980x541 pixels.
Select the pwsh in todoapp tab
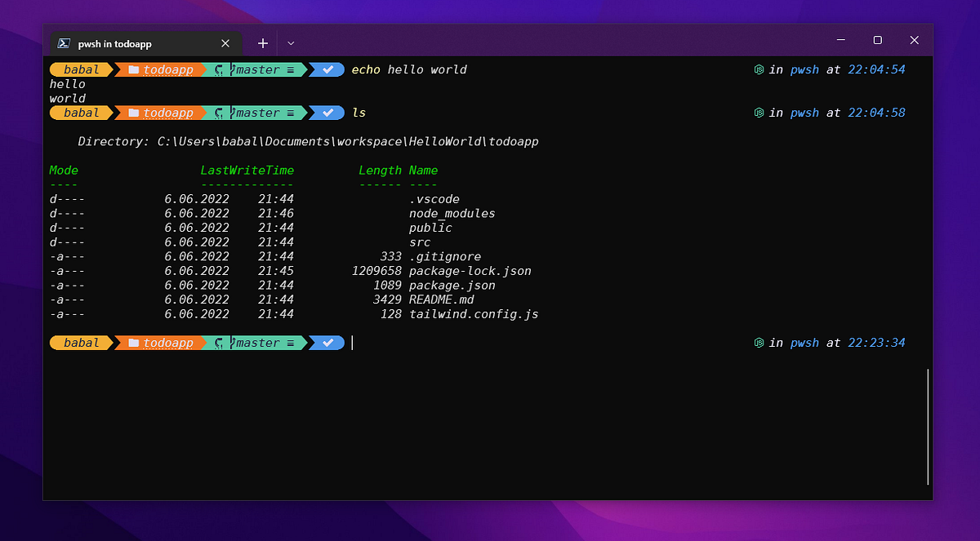[139, 42]
